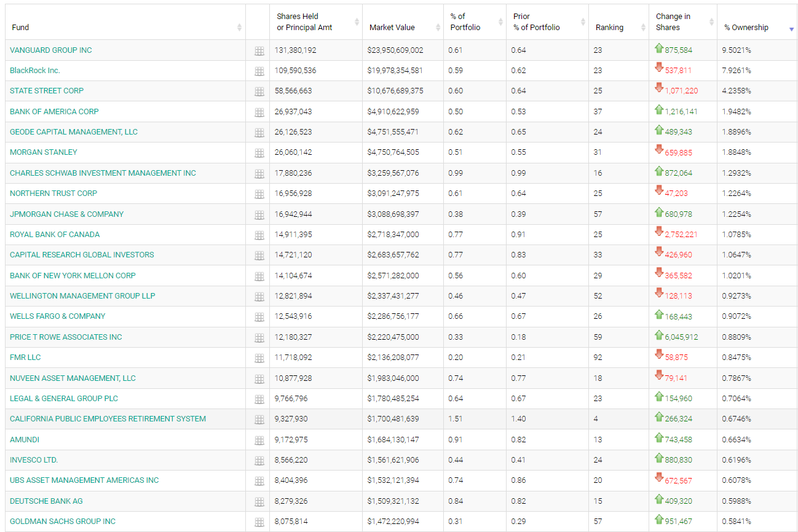
Task: Click grid icon in BANK OF NEW YORK MELLON row
Action: point(259,276)
